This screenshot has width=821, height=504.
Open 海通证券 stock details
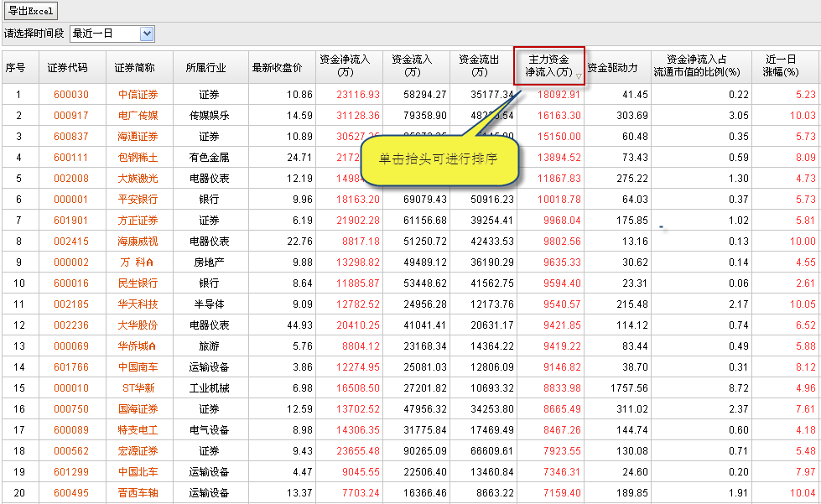[138, 137]
